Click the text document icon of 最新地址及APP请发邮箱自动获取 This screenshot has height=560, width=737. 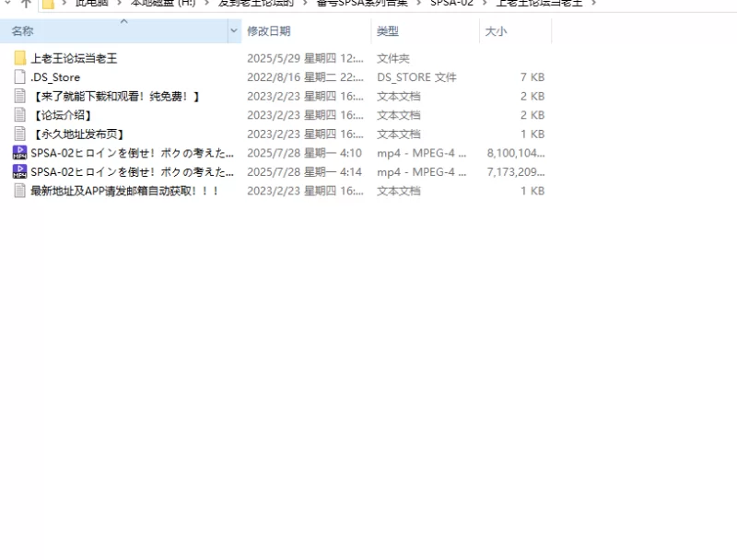click(19, 191)
